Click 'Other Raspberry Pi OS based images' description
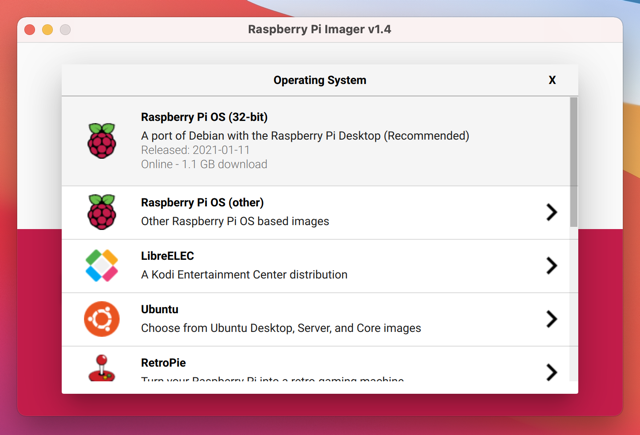Viewport: 640px width, 435px height. click(235, 221)
